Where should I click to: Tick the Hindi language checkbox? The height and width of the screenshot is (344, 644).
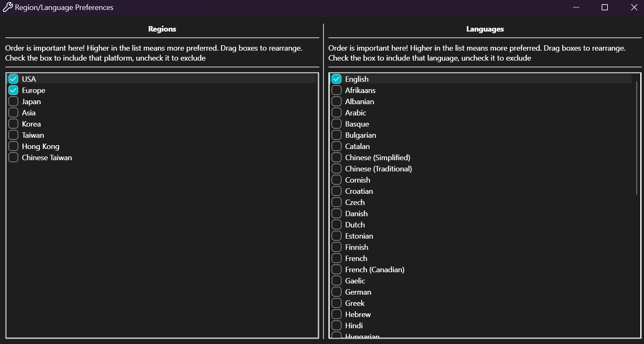coord(336,325)
